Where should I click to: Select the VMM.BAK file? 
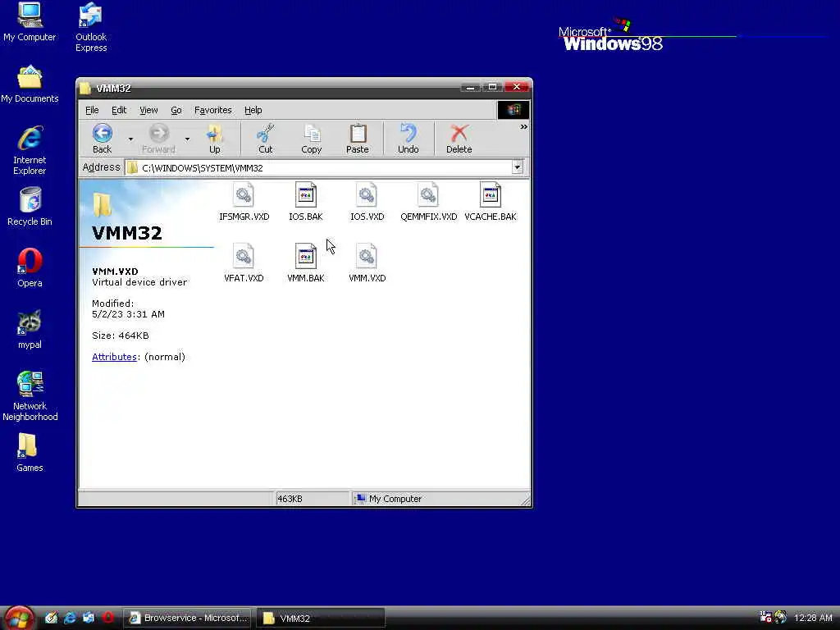tap(306, 263)
